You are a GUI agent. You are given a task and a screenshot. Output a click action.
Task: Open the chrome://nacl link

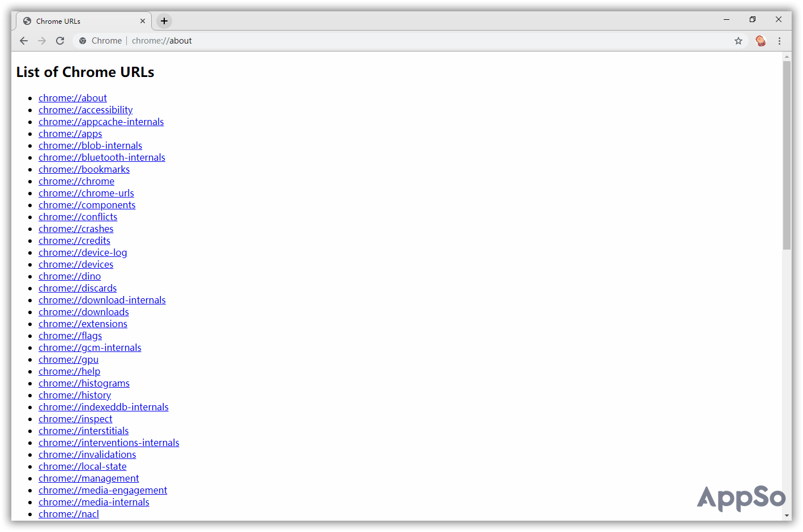pos(69,514)
